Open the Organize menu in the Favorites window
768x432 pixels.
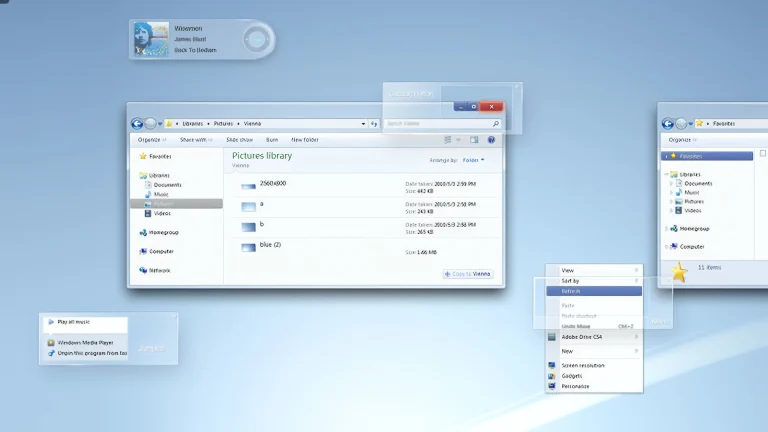pos(682,140)
